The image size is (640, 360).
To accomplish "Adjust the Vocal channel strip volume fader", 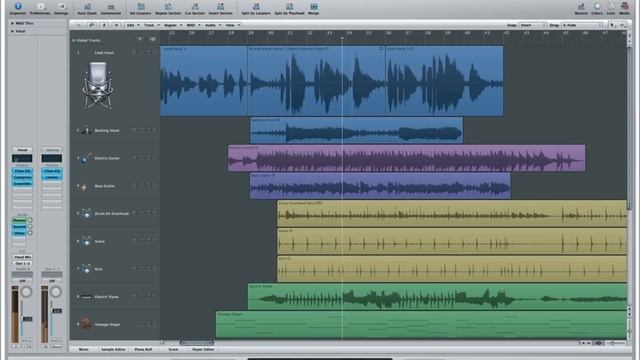I will [27, 319].
